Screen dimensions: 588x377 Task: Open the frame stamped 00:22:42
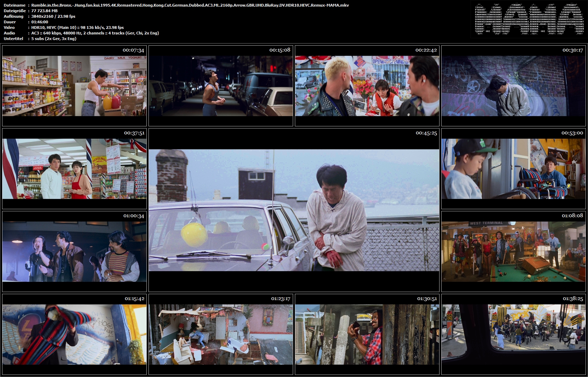[x=367, y=86]
